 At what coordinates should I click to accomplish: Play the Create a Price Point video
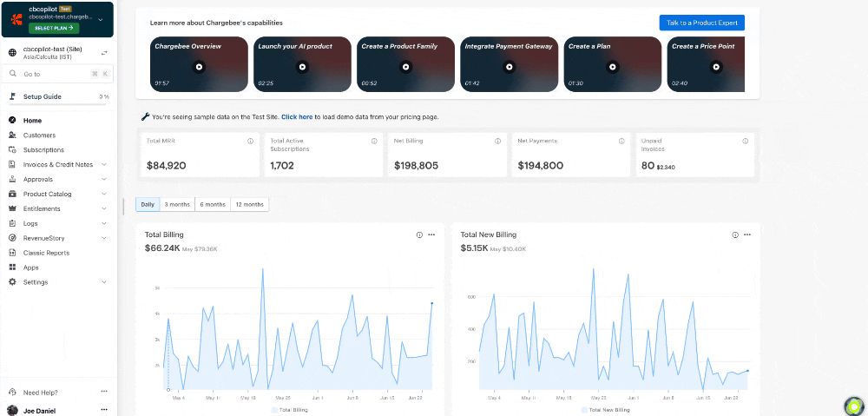click(716, 67)
